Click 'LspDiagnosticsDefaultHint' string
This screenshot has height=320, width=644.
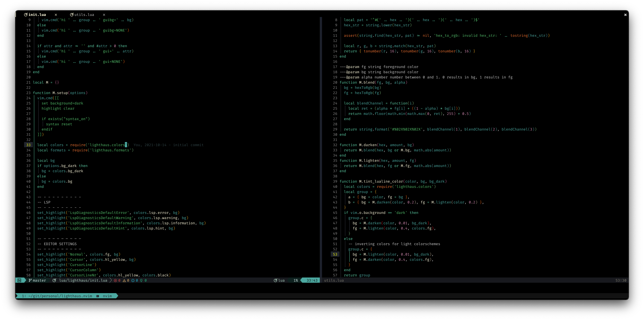97,228
